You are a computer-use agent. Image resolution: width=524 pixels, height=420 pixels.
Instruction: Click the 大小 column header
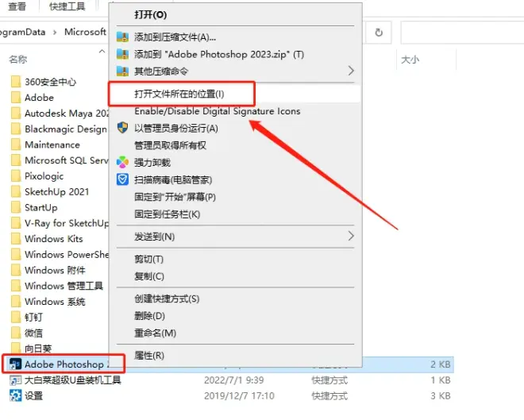coord(410,60)
